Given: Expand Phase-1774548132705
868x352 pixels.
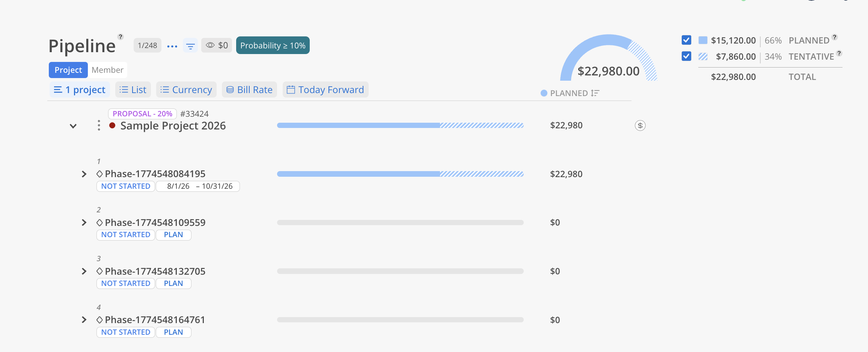Looking at the screenshot, I should pos(84,271).
